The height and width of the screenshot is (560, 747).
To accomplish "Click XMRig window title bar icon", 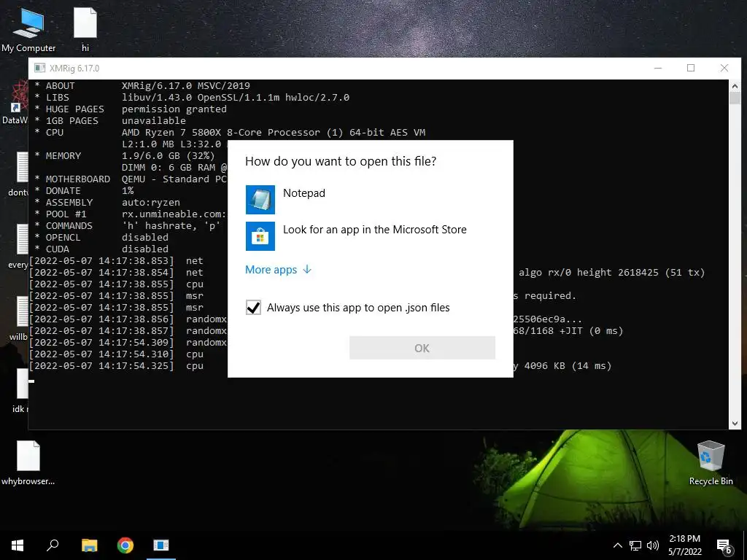I will point(39,68).
